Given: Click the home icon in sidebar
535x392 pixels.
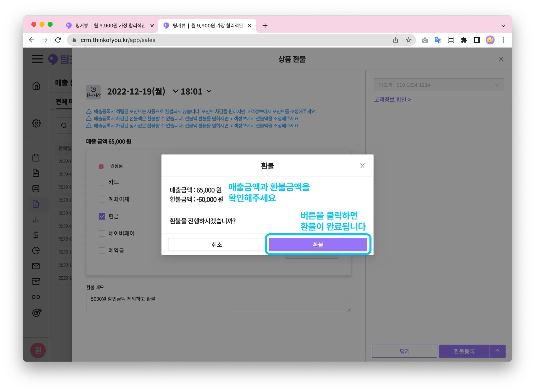Looking at the screenshot, I should [36, 86].
